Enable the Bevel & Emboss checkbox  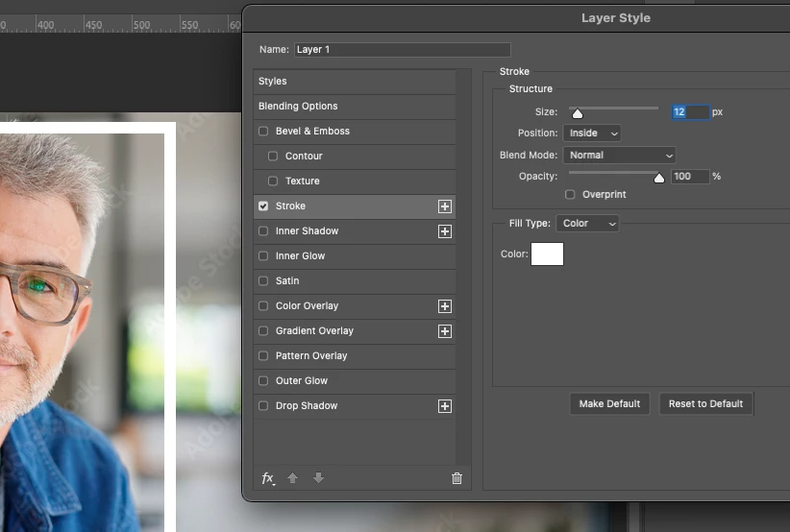coord(263,132)
